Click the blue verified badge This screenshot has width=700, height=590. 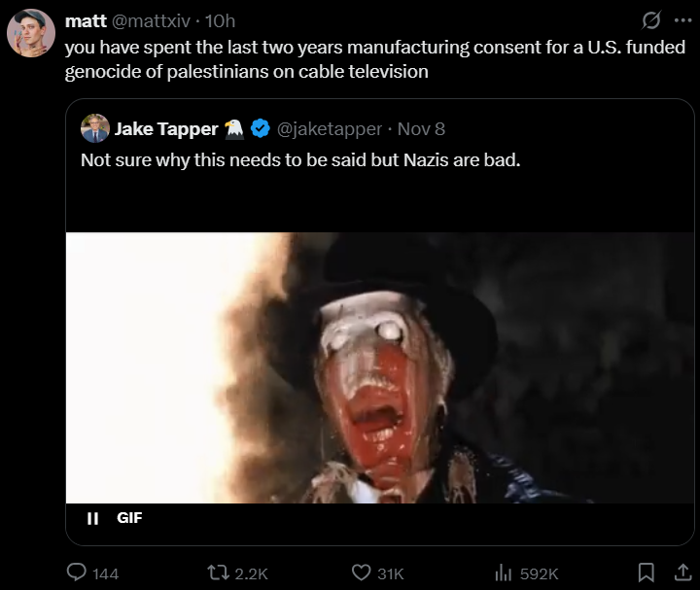[x=261, y=128]
